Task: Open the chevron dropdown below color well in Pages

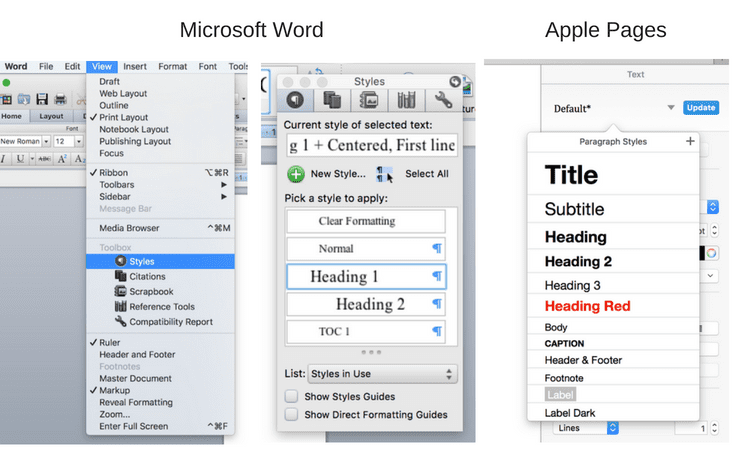Action: point(710,275)
